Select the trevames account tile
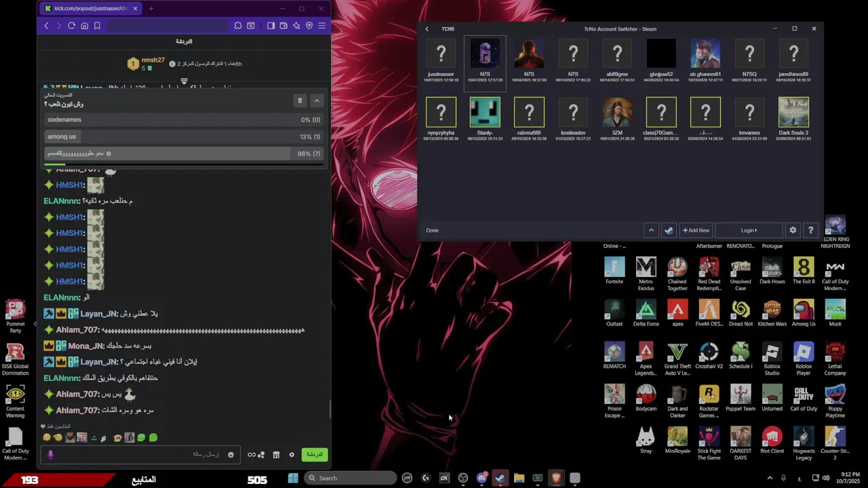868x488 pixels. click(x=749, y=119)
